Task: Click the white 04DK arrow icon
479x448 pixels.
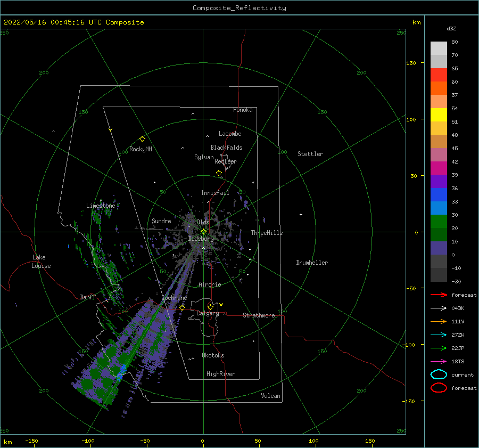Action: coord(439,308)
